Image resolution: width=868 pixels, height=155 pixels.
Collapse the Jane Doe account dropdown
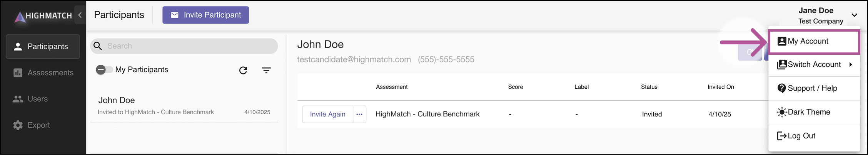coord(854,15)
